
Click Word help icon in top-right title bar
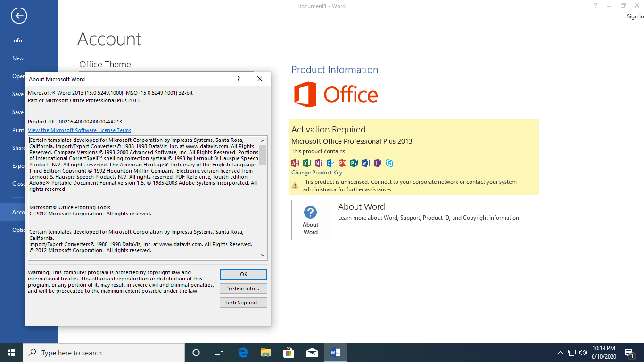tap(596, 6)
